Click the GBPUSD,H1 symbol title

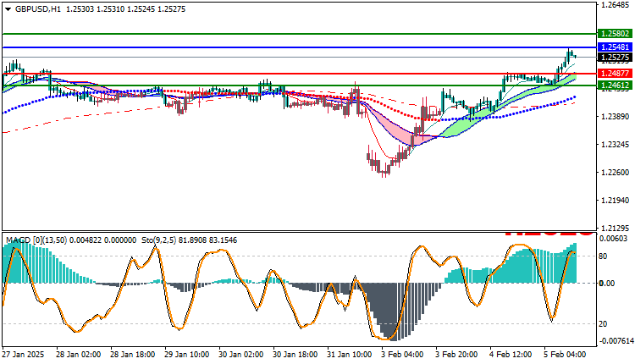coord(38,9)
